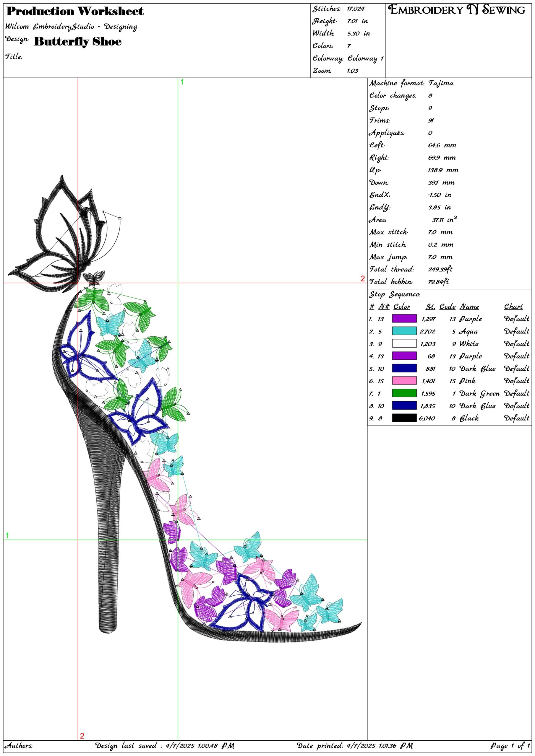The height and width of the screenshot is (756, 535).
Task: Click the 'Butterfly Shoe' design name
Action: click(78, 41)
